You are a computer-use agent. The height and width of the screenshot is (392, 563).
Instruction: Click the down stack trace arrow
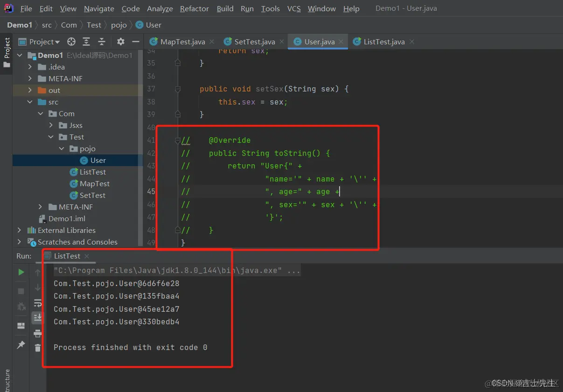pyautogui.click(x=38, y=288)
